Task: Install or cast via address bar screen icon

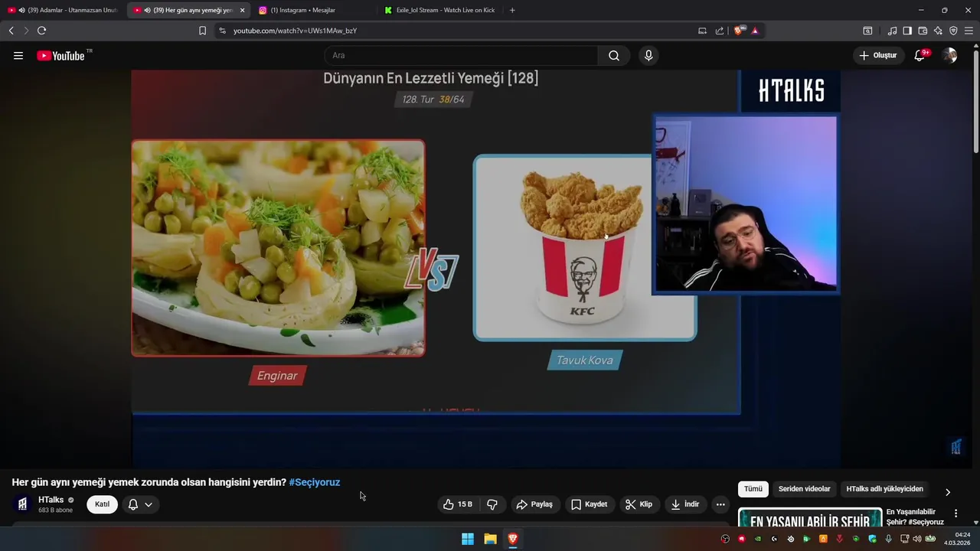Action: pyautogui.click(x=702, y=31)
